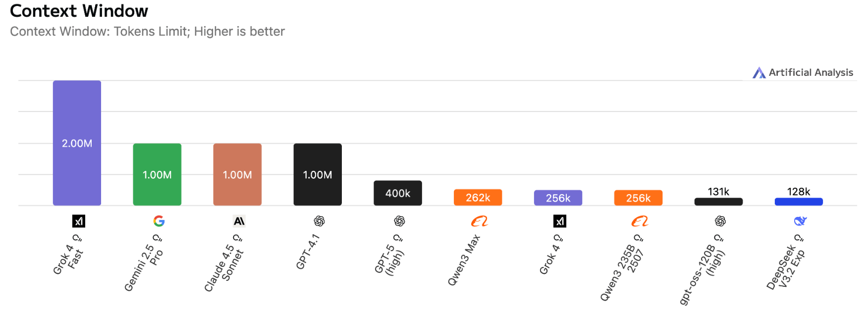Click the OpenAI logo above gpt-oss-120B (high)
The height and width of the screenshot is (316, 868).
720,221
